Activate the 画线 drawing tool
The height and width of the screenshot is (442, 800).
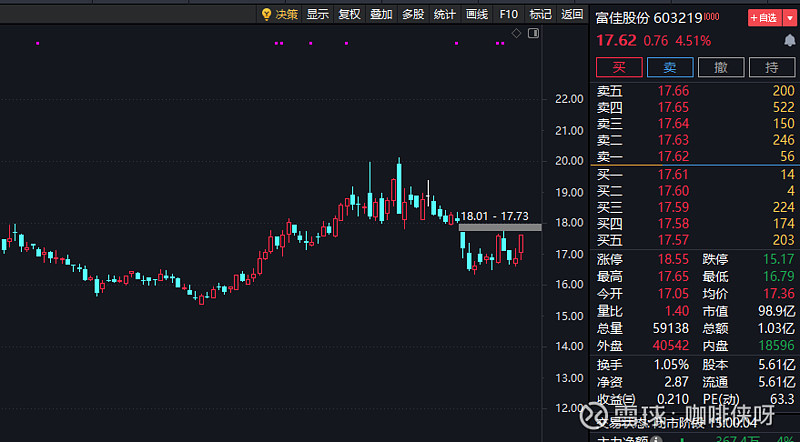point(477,14)
